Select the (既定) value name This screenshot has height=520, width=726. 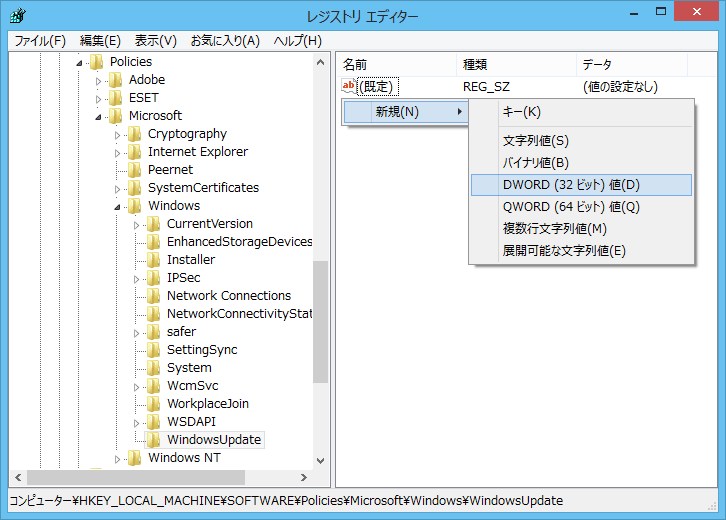pos(378,87)
